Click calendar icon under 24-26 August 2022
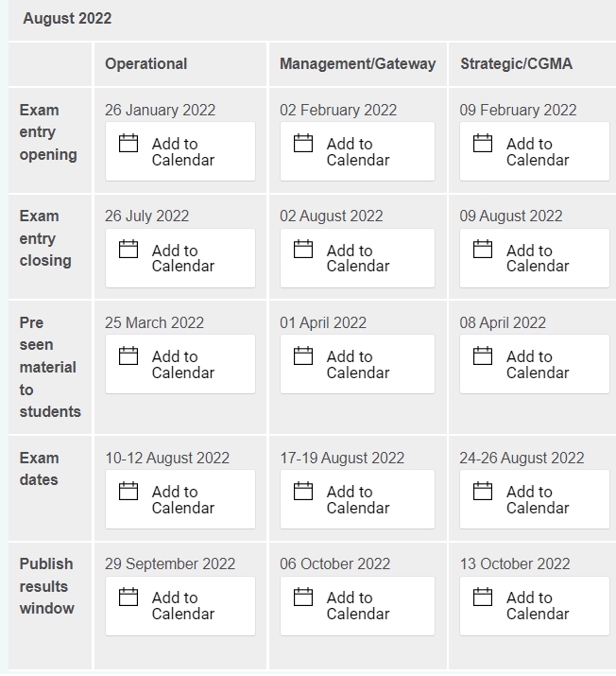 483,492
